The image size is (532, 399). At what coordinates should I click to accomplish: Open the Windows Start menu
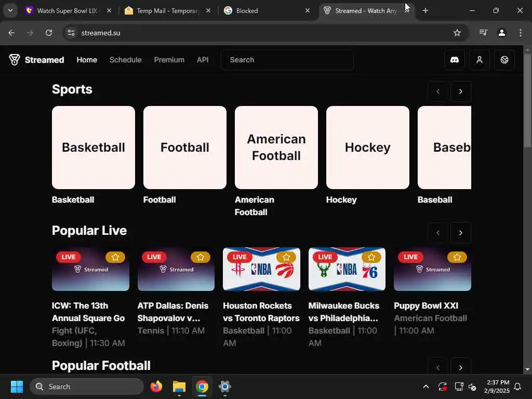17,387
